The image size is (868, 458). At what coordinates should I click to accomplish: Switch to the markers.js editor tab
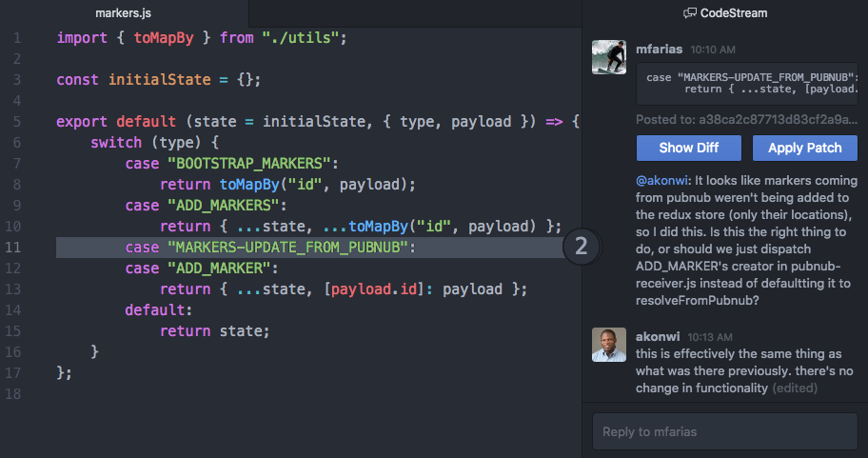124,13
